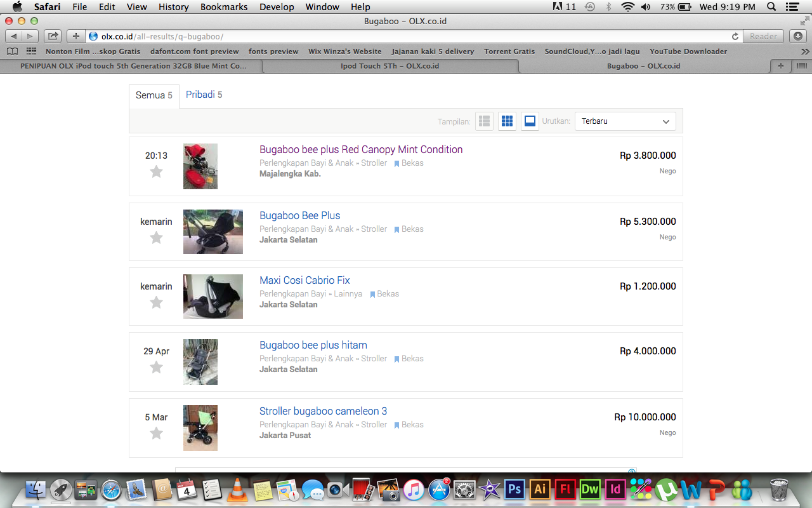
Task: Click the Reader button in address bar
Action: coord(763,36)
